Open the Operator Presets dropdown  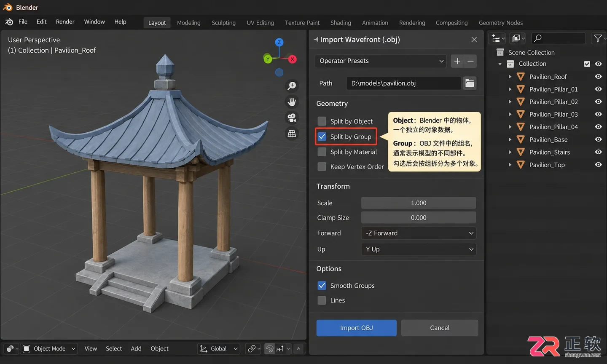(x=381, y=61)
